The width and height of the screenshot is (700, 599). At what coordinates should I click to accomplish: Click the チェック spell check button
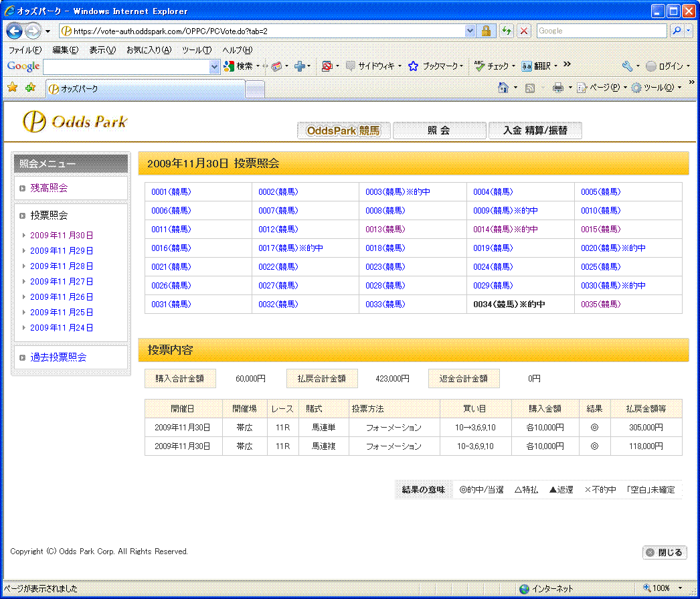click(491, 66)
